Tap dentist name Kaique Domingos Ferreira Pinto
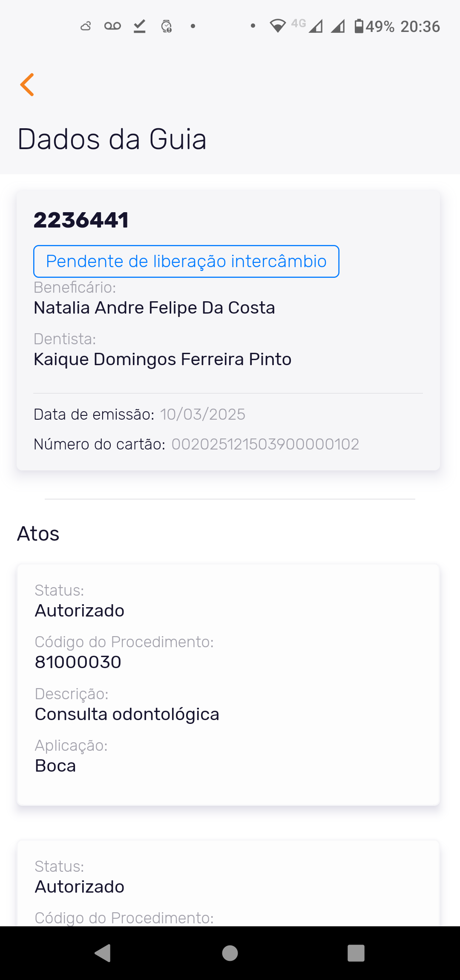Viewport: 460px width, 980px height. click(x=162, y=359)
